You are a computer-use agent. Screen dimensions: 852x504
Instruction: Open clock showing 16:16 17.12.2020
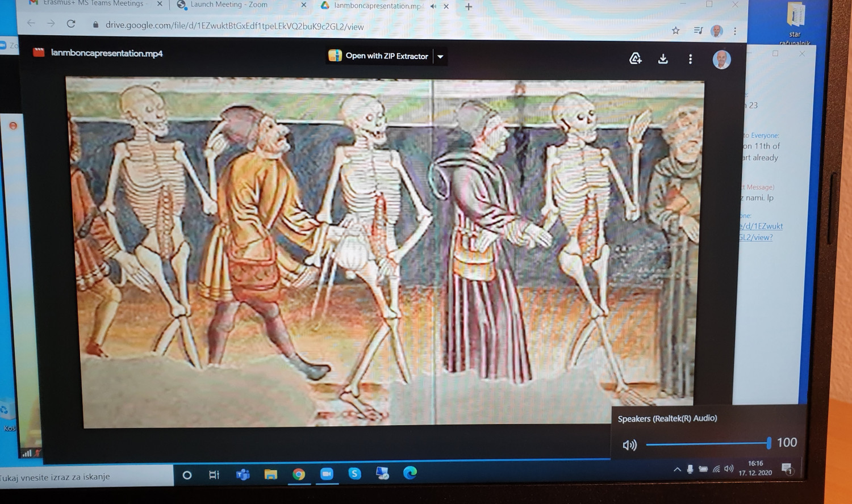[755, 468]
